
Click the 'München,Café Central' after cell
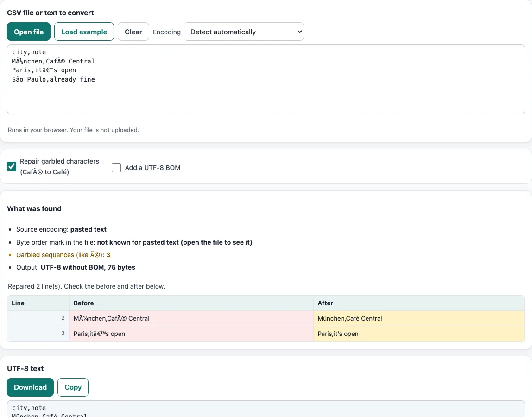pos(418,318)
